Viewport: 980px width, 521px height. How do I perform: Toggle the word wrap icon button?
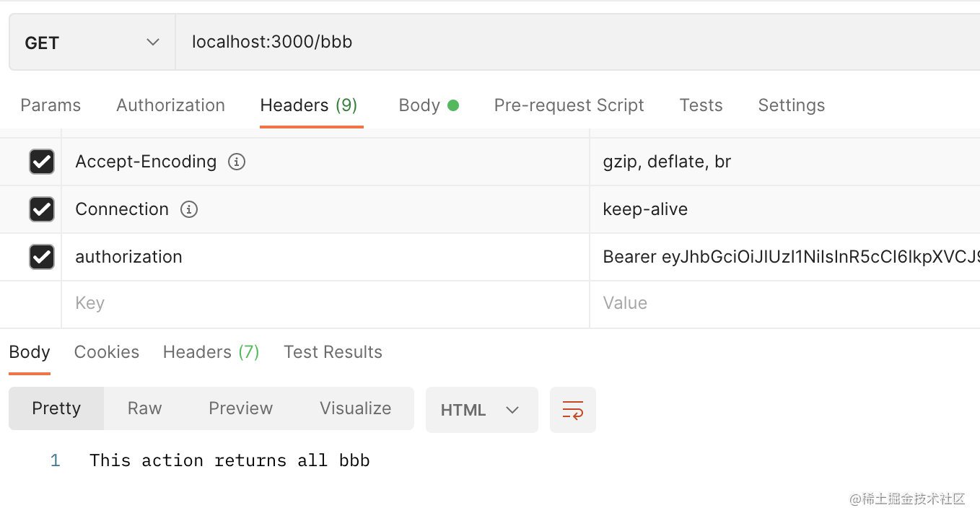[x=572, y=410]
